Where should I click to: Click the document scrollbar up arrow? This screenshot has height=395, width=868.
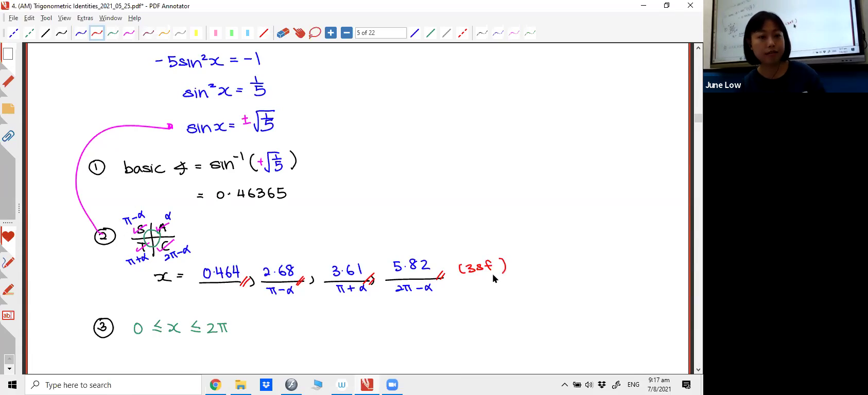click(x=698, y=48)
